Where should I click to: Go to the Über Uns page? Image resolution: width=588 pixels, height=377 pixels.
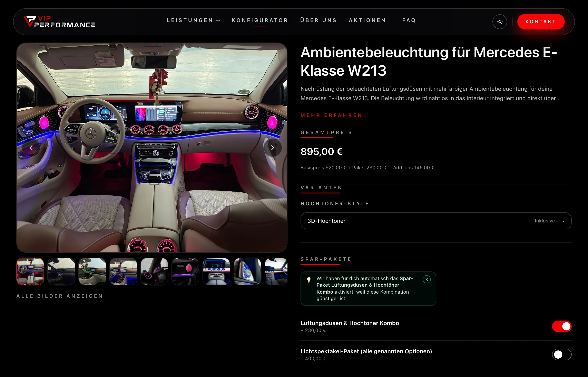318,20
